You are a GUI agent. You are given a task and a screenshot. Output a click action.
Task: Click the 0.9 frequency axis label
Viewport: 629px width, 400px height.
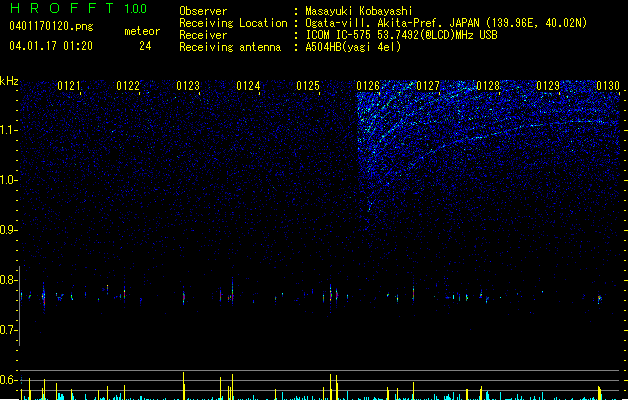[x=8, y=230]
